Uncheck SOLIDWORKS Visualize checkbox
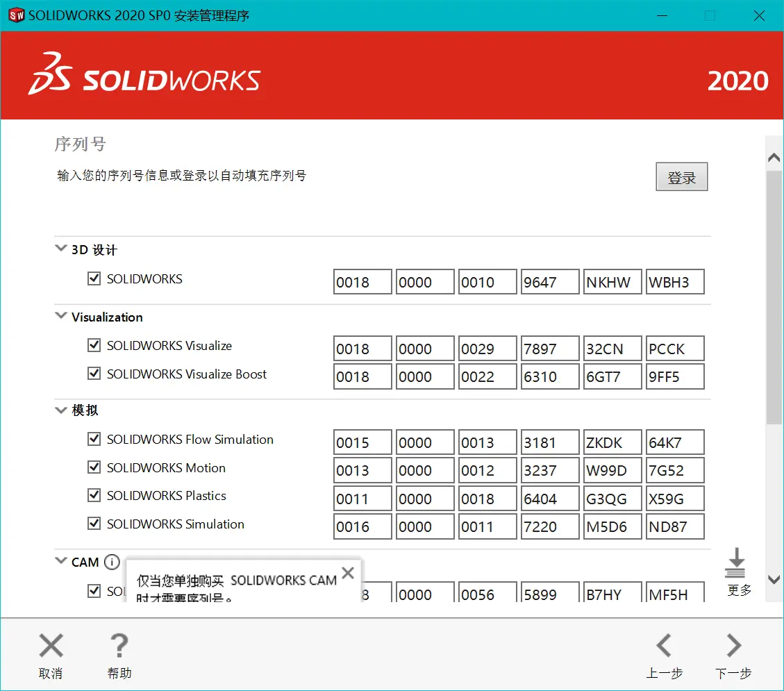The image size is (784, 691). coord(94,345)
